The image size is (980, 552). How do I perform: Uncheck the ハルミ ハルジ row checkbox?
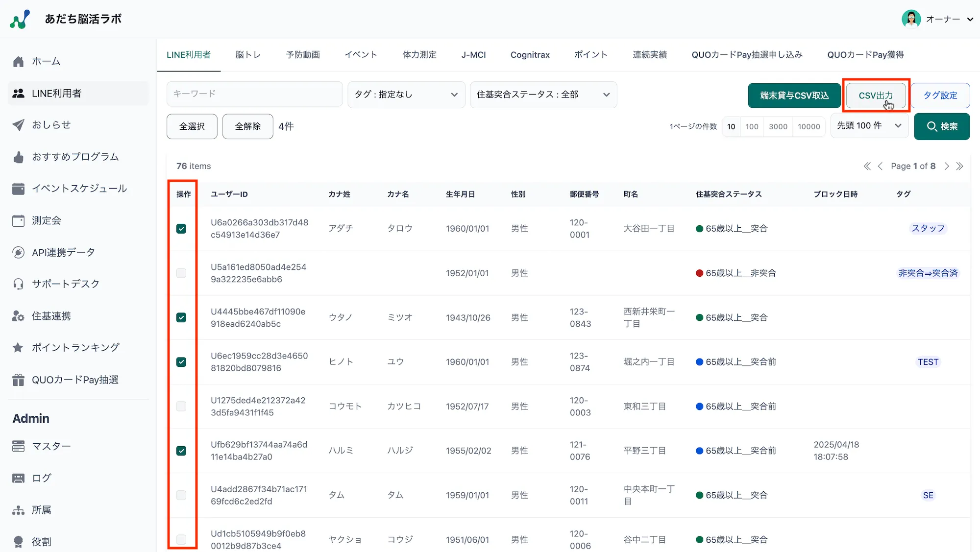(x=181, y=451)
